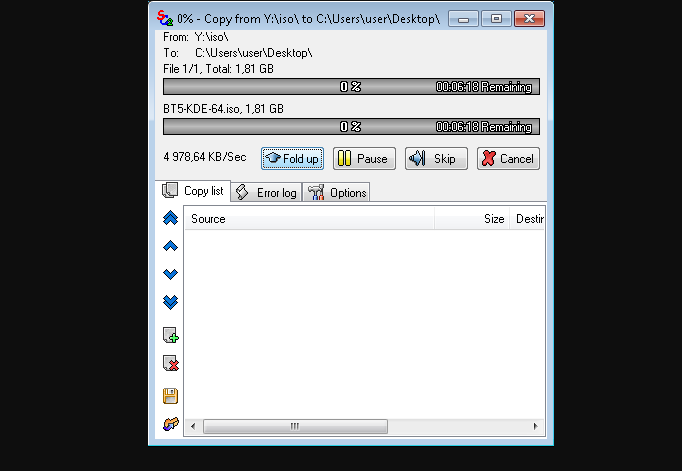Move selected item down one position
The height and width of the screenshot is (471, 682).
(x=170, y=274)
